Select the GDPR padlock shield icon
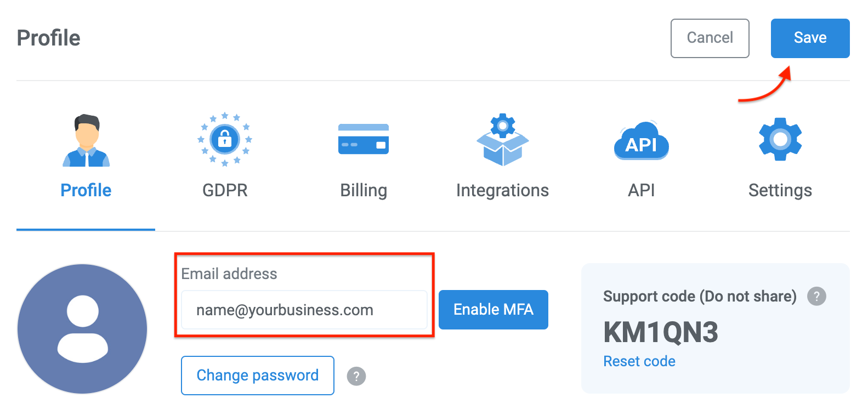This screenshot has height=415, width=868. point(224,140)
